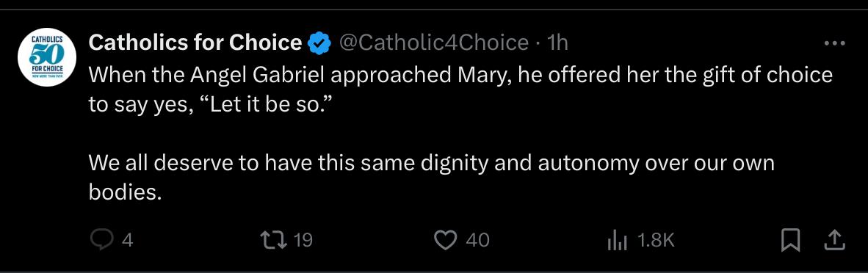Click the tweet text about Angel Gabriel
The width and height of the screenshot is (868, 273).
coord(460,89)
